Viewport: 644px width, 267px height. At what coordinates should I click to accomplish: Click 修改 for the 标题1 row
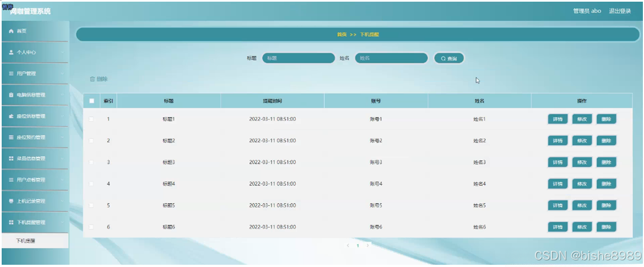(582, 120)
